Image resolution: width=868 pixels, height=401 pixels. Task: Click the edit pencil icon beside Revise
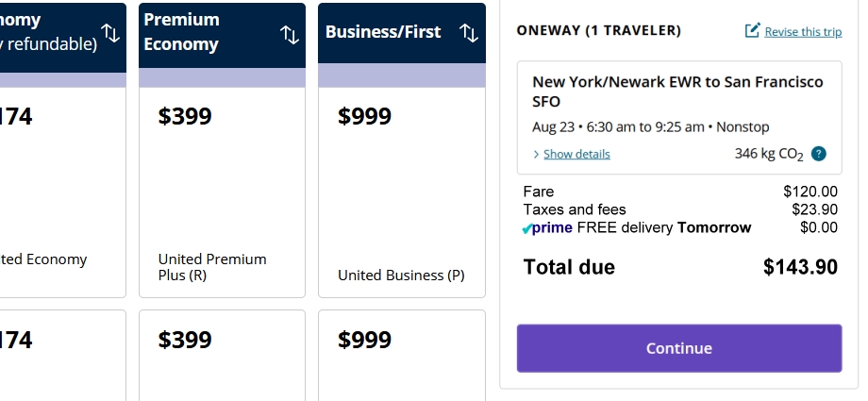pos(752,30)
